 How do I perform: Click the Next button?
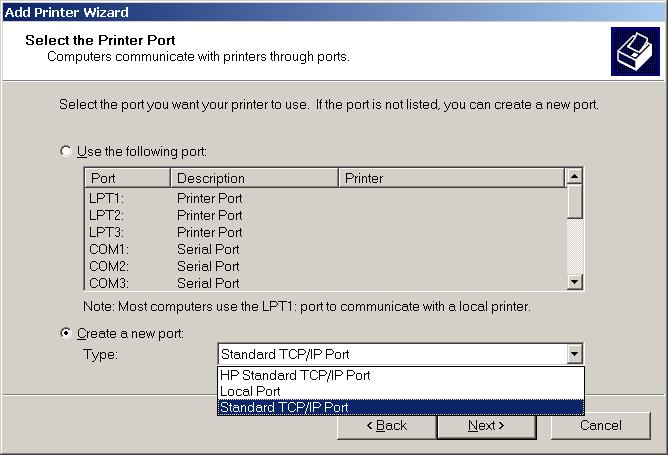pyautogui.click(x=486, y=425)
